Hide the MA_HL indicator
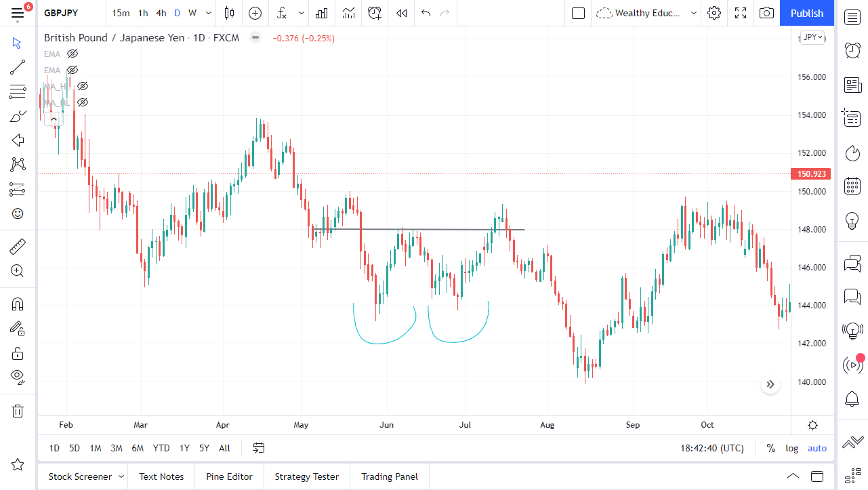 82,85
